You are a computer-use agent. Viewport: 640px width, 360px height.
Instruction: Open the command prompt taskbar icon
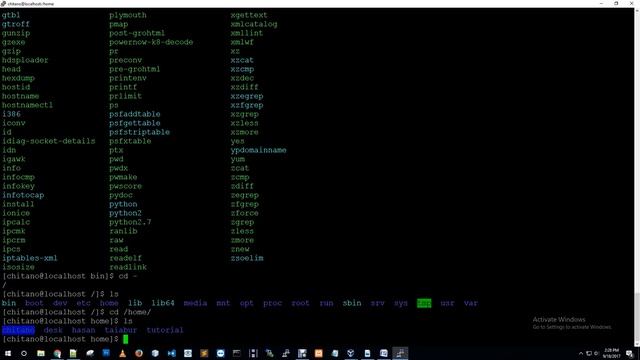(237, 353)
